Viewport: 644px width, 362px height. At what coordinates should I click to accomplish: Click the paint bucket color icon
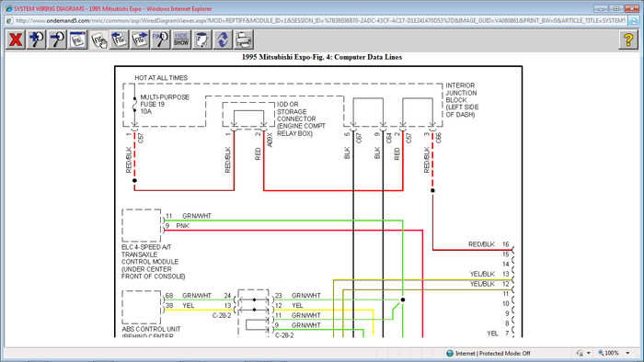[x=202, y=40]
